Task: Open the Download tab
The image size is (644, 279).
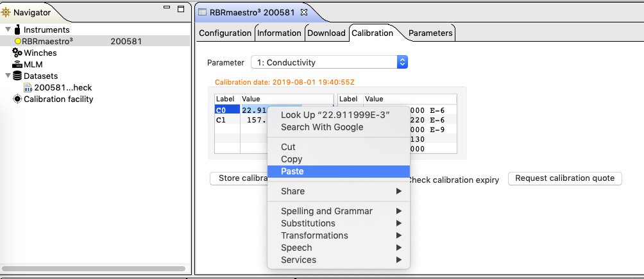Action: (326, 33)
